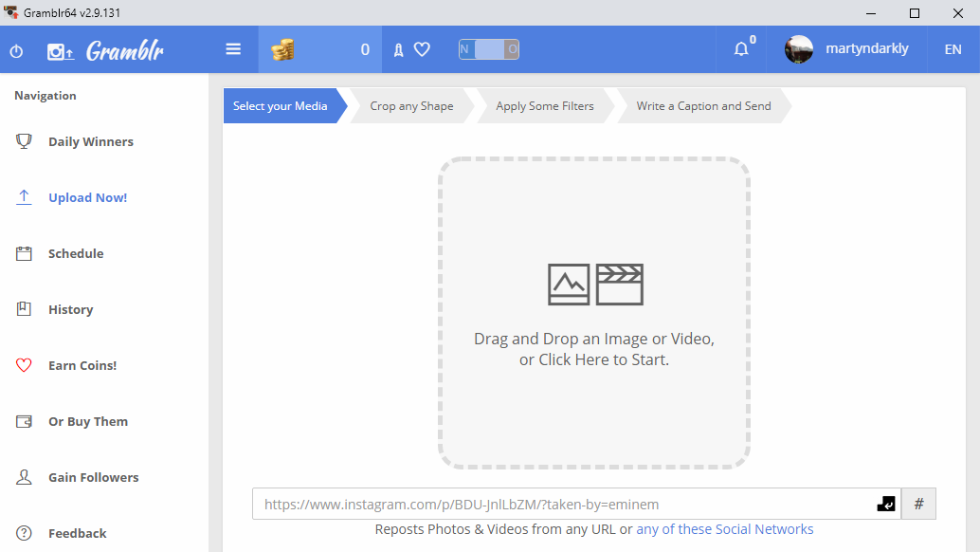Select the 'Apply Some Filters' step tab
980x552 pixels.
pos(545,105)
